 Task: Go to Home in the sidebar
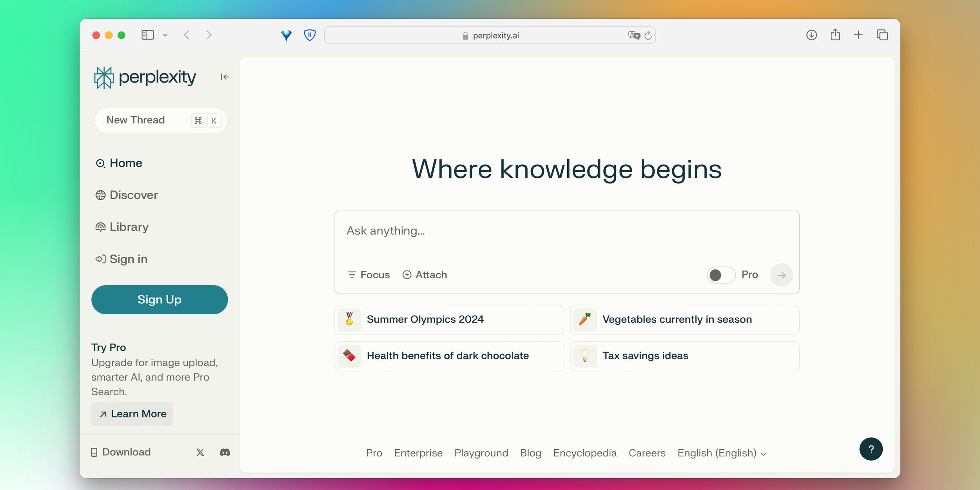point(119,163)
